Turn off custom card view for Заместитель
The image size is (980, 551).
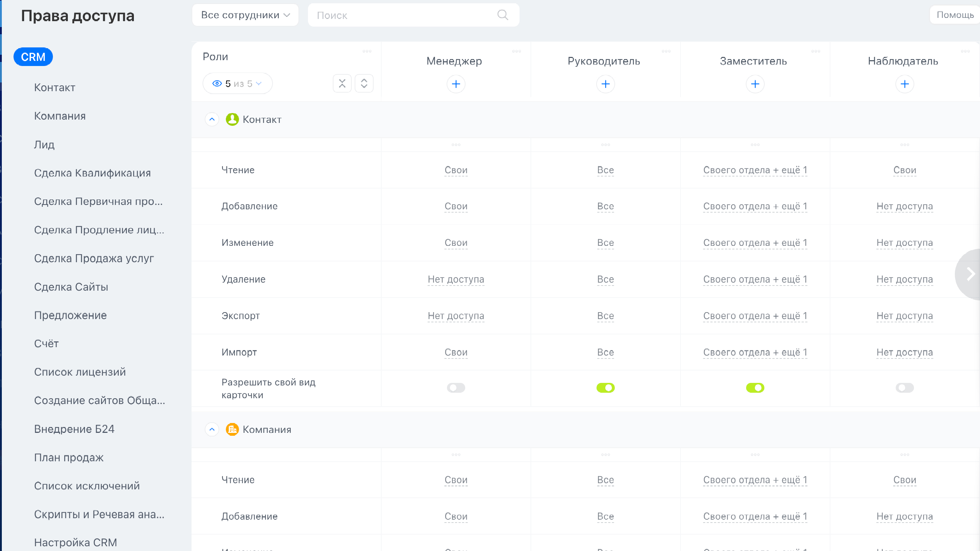point(755,388)
